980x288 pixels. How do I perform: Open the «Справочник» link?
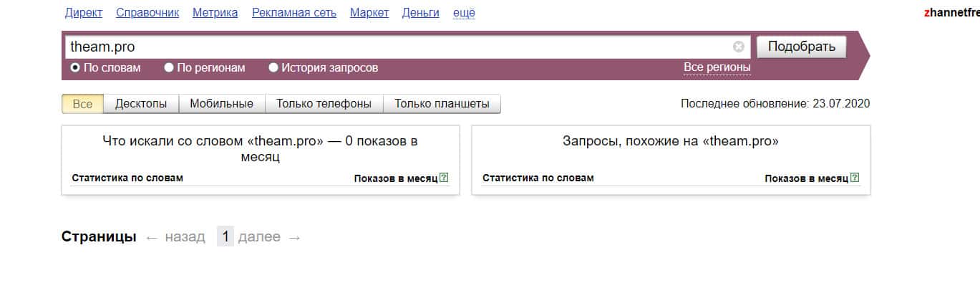147,13
